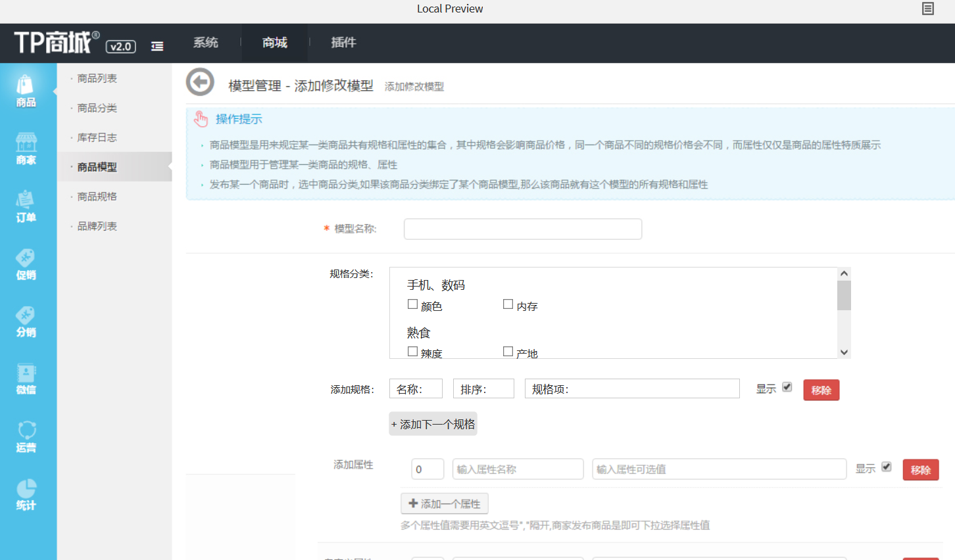Click the TP商城 logo
Image resolution: width=955 pixels, height=560 pixels.
click(x=57, y=43)
